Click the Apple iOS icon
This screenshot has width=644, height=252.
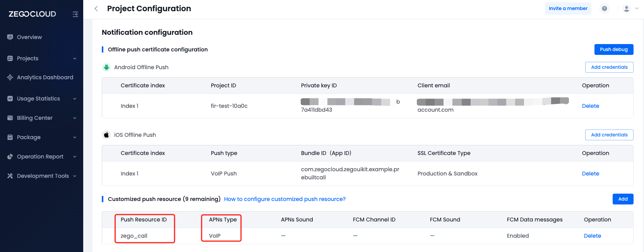[x=106, y=135]
